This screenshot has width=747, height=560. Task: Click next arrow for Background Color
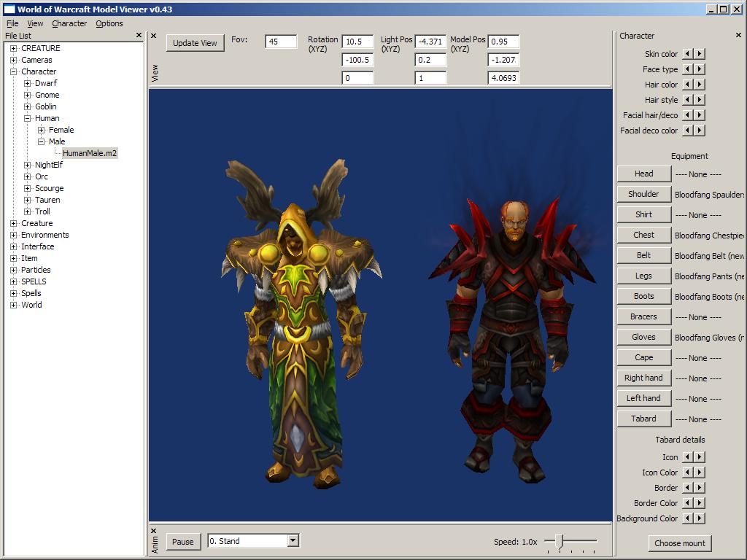coord(700,518)
